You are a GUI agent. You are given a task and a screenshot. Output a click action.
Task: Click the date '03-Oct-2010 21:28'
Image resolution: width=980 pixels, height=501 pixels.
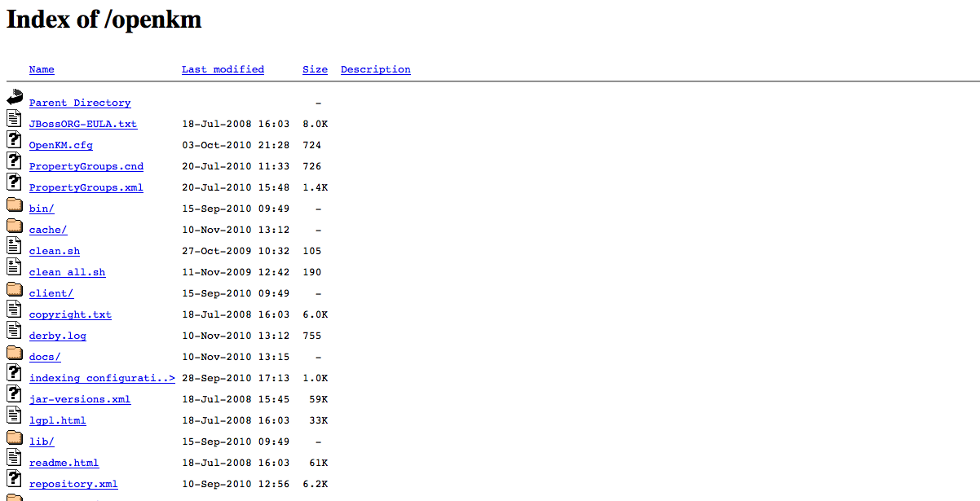tap(236, 145)
